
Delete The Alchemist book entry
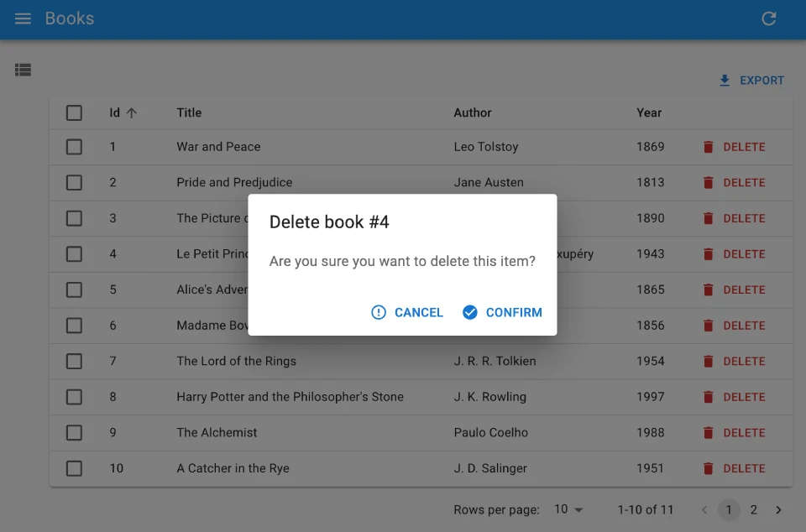(x=734, y=433)
